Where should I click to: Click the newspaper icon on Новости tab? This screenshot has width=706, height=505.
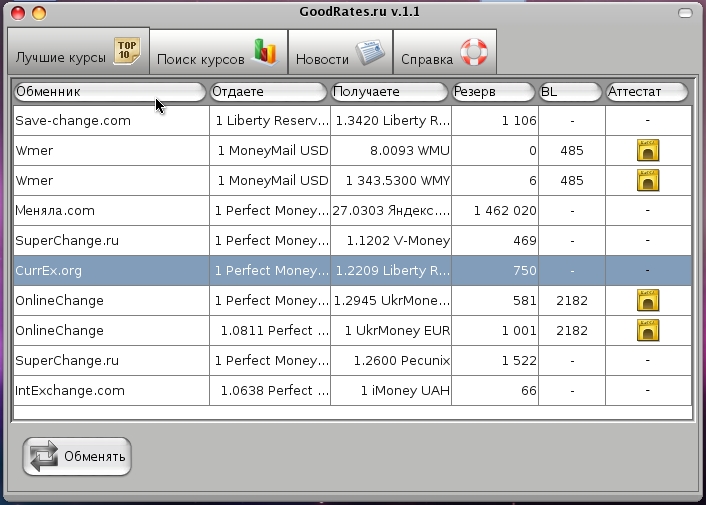(x=370, y=53)
